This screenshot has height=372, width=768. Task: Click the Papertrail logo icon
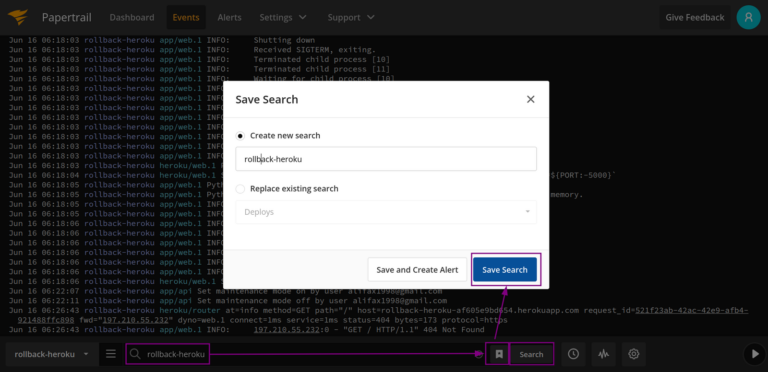tap(18, 18)
